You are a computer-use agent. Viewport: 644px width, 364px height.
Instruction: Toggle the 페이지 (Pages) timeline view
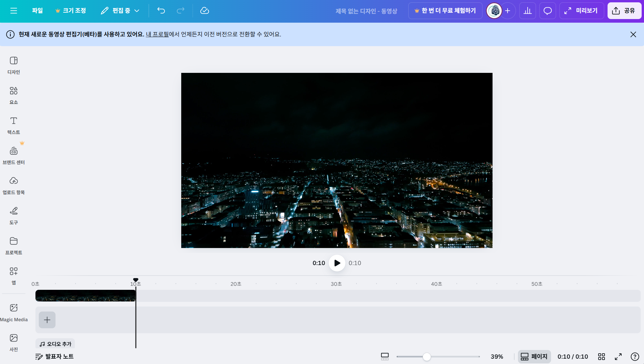pyautogui.click(x=534, y=357)
